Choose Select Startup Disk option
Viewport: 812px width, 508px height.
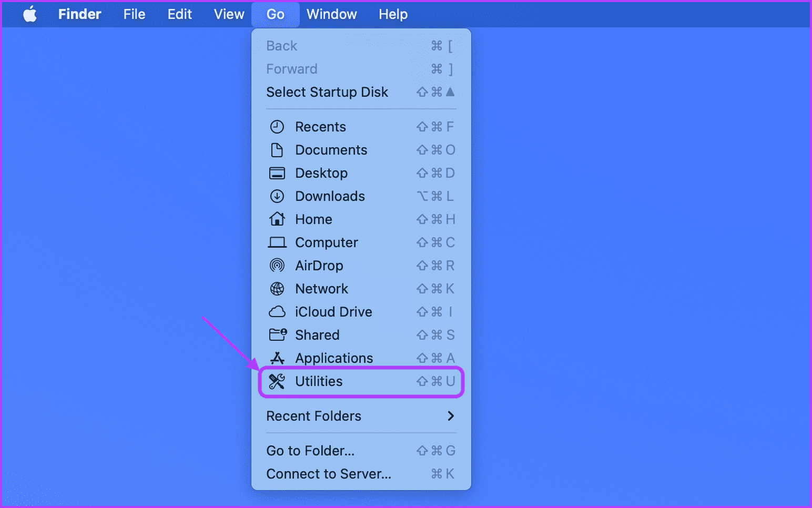coord(361,92)
